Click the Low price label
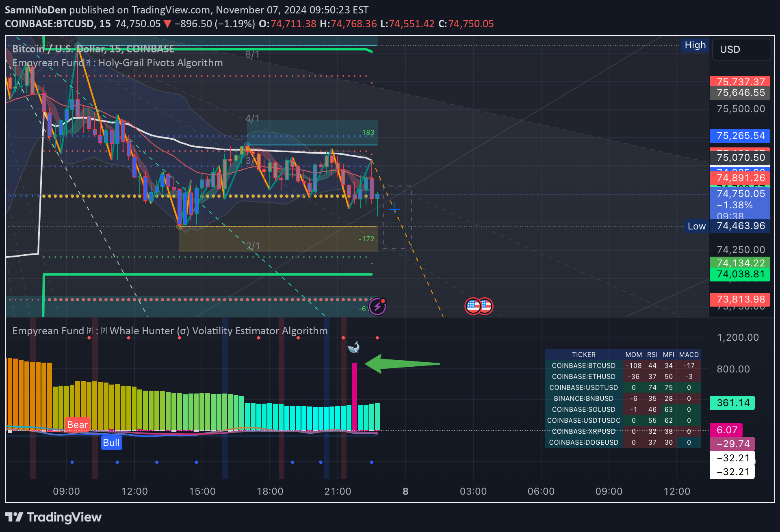This screenshot has width=780, height=532. pos(697,226)
